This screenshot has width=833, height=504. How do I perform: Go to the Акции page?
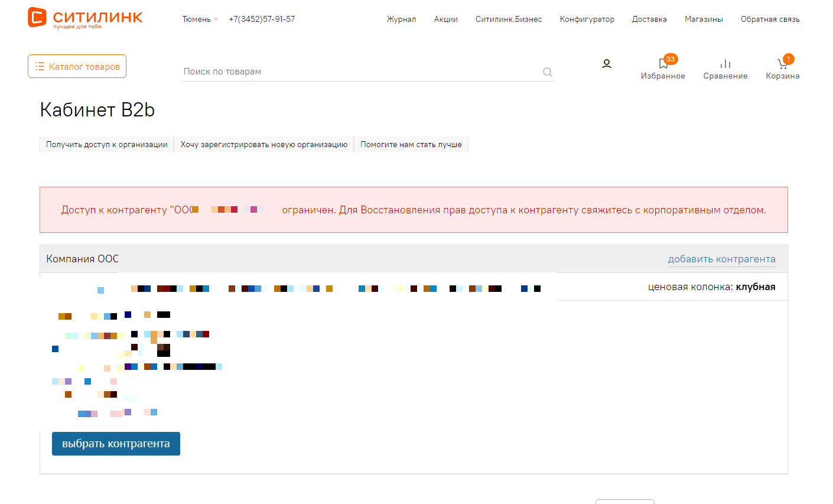445,19
